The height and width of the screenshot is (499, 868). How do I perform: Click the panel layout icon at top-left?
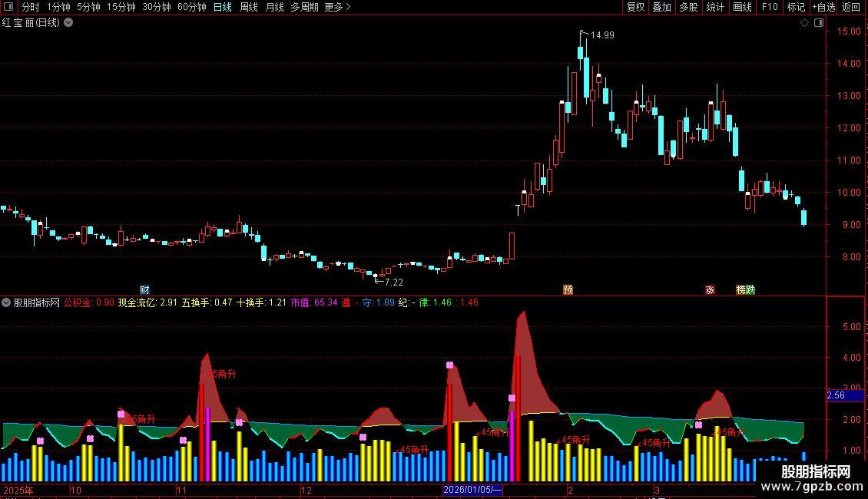click(8, 7)
